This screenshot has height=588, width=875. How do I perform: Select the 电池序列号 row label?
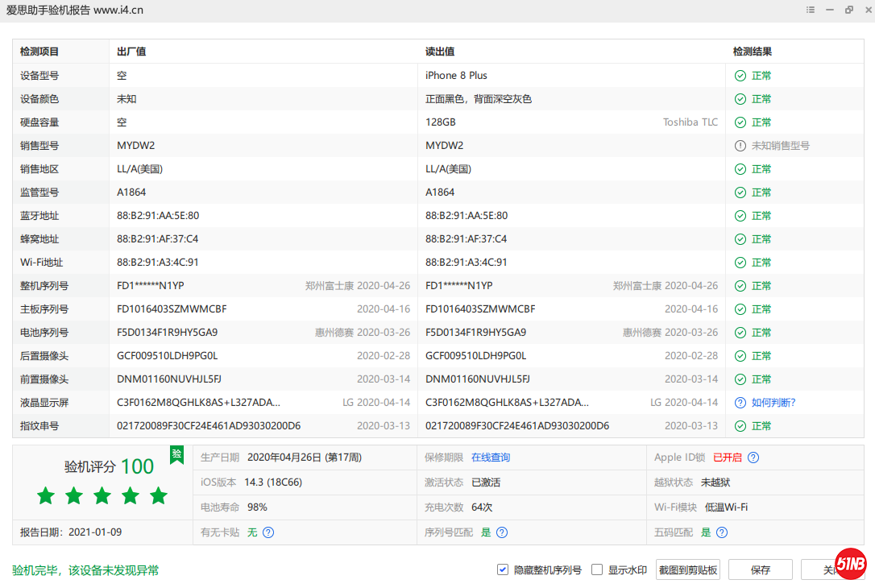[44, 333]
